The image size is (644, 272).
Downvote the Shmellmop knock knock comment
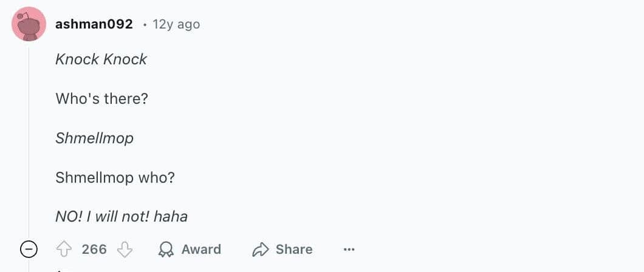125,250
